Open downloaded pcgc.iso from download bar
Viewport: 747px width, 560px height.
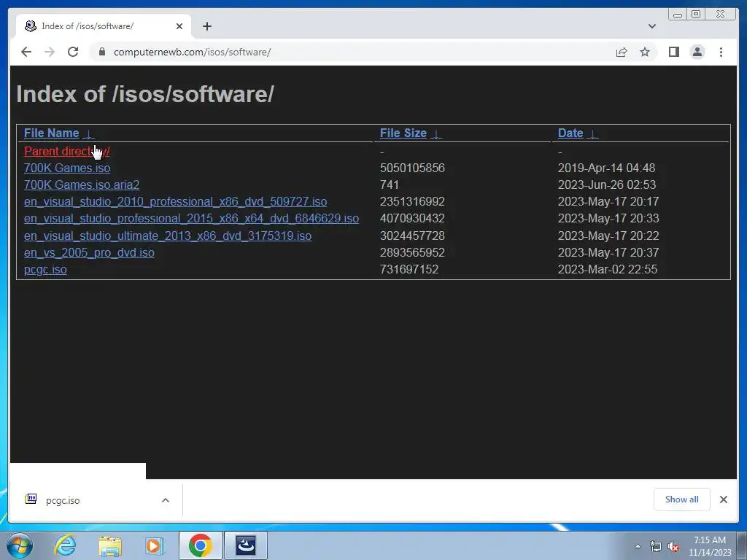[x=63, y=500]
